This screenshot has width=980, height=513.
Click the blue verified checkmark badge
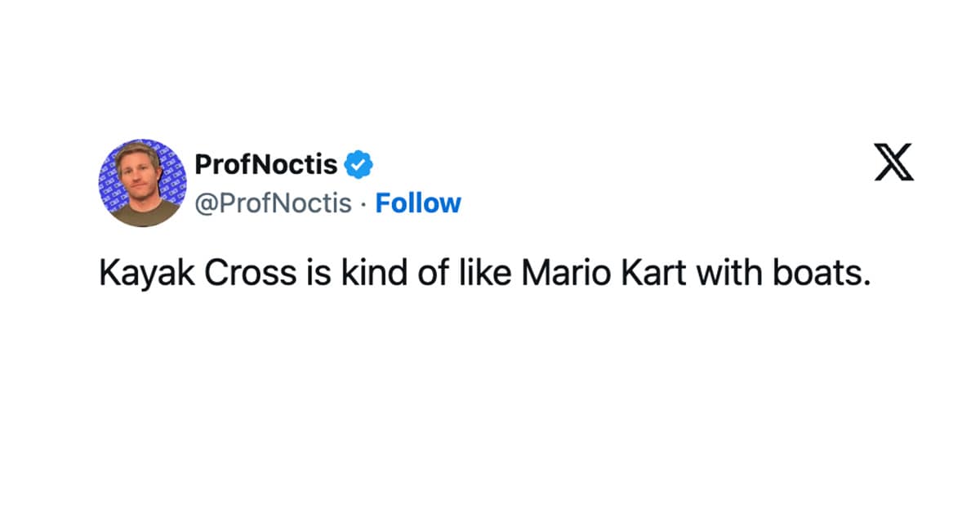point(358,164)
